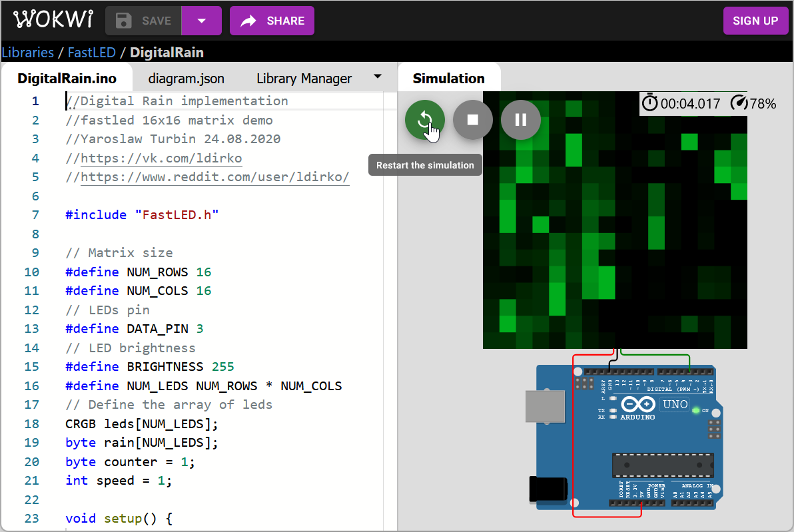Open the vk.com/ldirko link in code

point(161,158)
